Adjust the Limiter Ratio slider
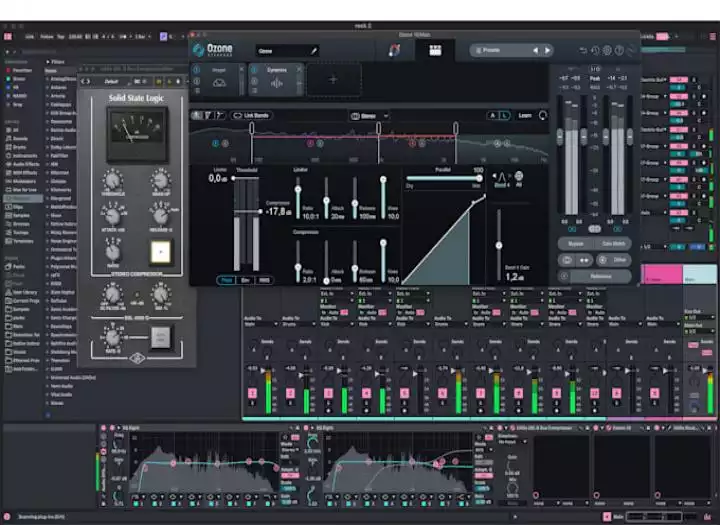The image size is (720, 525). (x=298, y=198)
